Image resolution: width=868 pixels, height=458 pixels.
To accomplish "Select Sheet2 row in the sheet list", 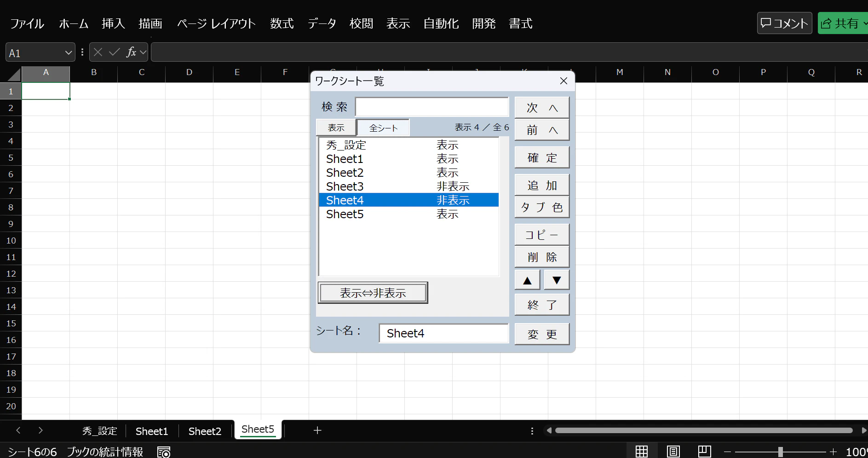I will point(408,173).
